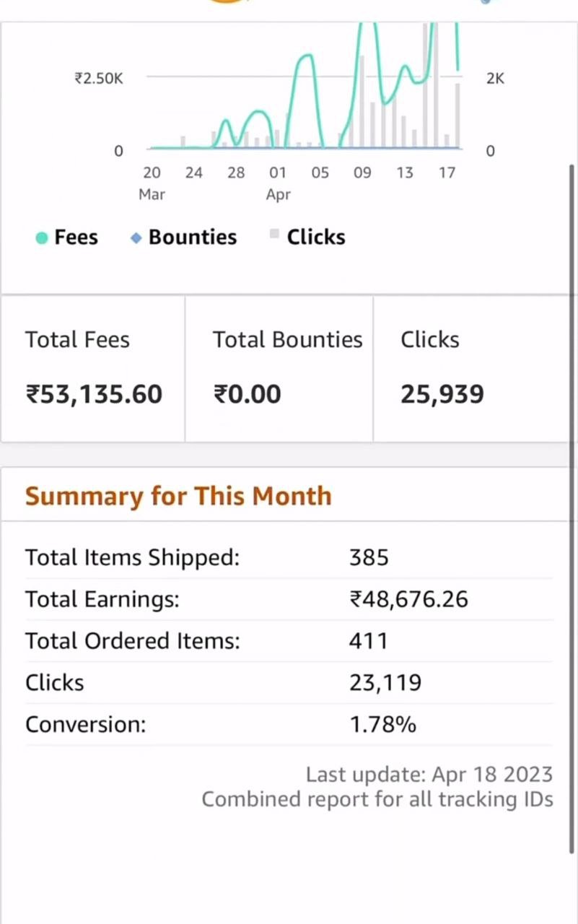This screenshot has height=924, width=578.
Task: Click the green Fees legend dot
Action: point(42,237)
